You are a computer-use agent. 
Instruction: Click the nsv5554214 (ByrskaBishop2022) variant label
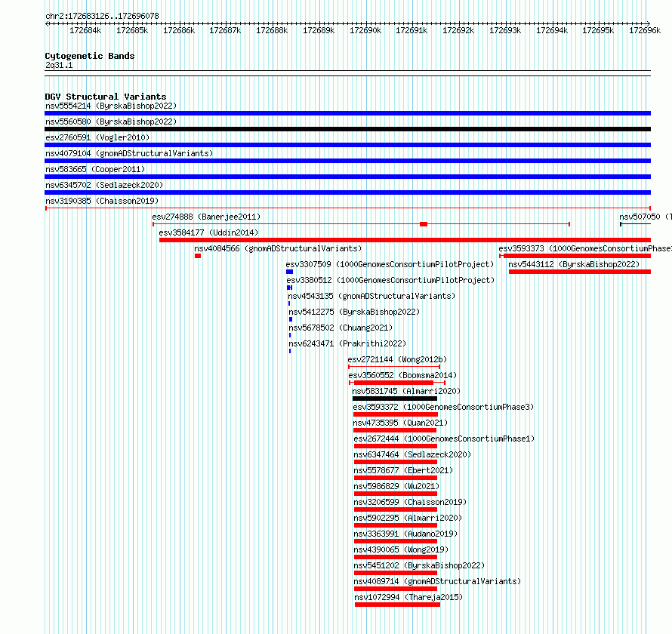[111, 106]
